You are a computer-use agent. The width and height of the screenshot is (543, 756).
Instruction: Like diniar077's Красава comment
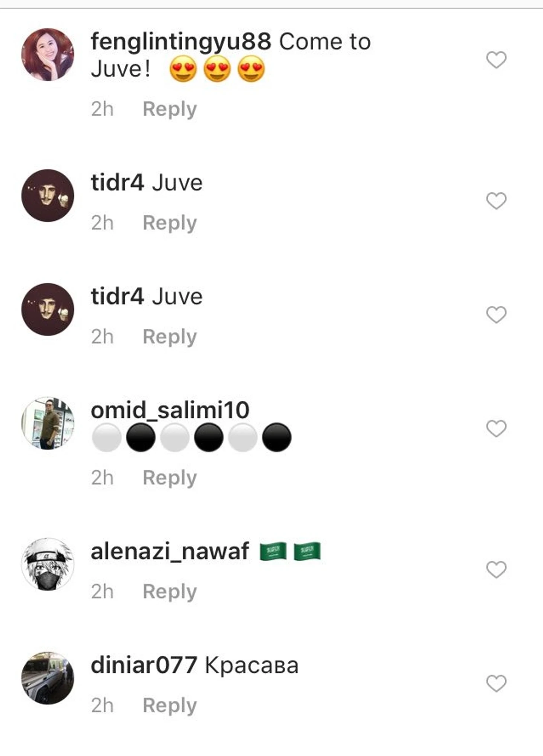click(x=497, y=683)
